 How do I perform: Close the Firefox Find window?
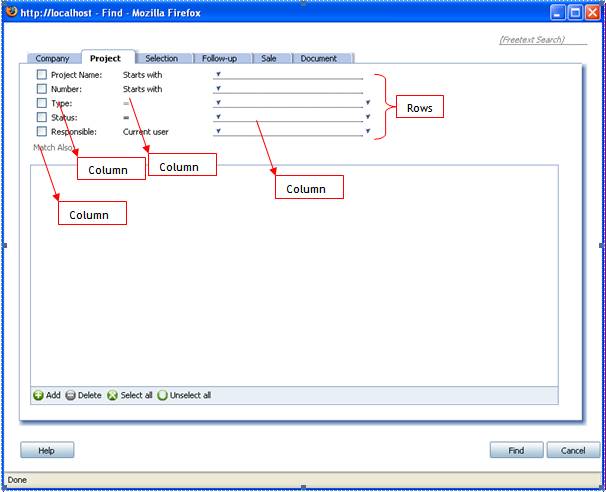coord(593,13)
